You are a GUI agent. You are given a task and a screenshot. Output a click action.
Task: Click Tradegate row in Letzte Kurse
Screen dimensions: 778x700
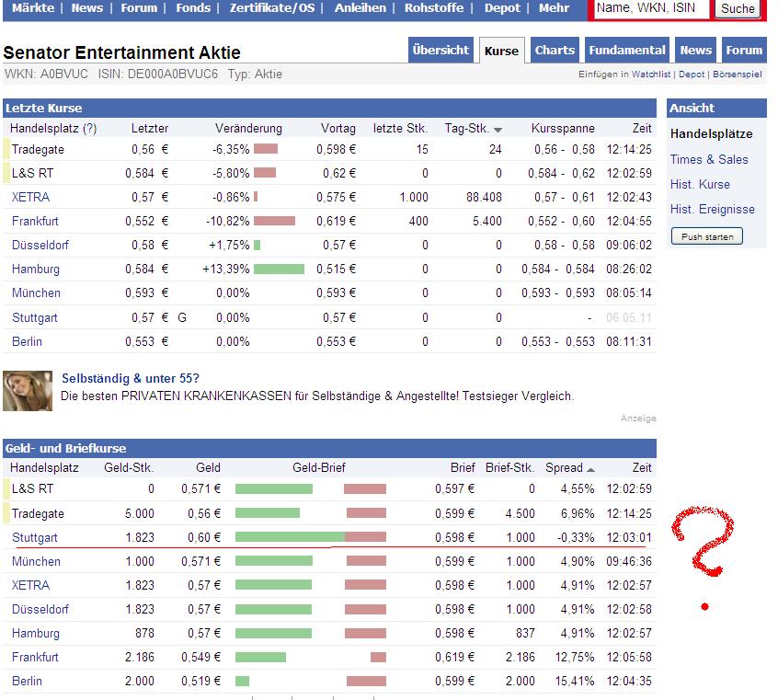[x=329, y=149]
